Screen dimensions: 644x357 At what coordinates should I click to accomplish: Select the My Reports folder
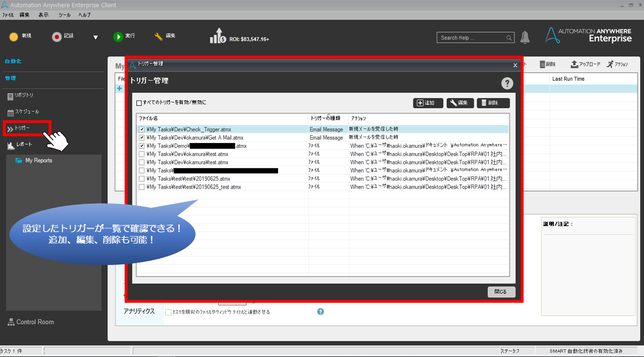click(x=34, y=160)
